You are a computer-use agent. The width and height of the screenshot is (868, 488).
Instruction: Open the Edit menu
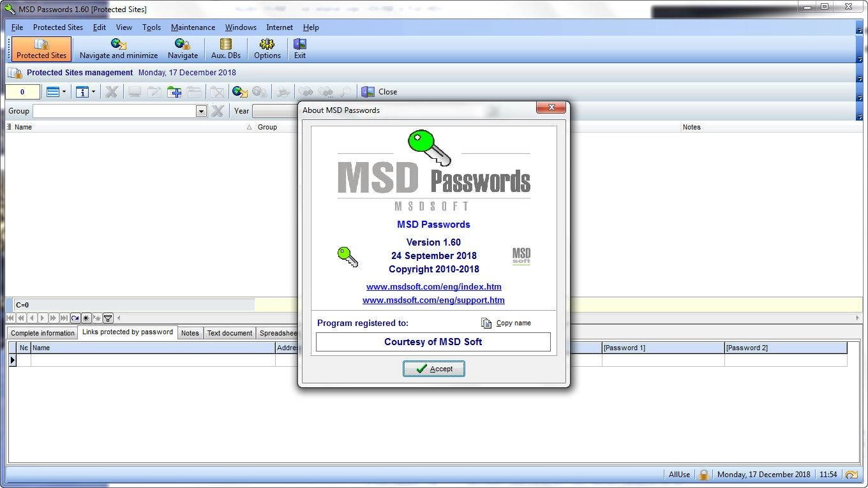point(100,27)
